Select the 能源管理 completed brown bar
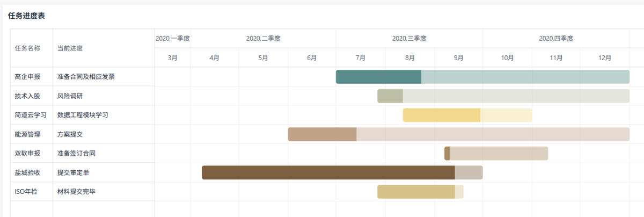This screenshot has height=217, width=644. pos(322,134)
